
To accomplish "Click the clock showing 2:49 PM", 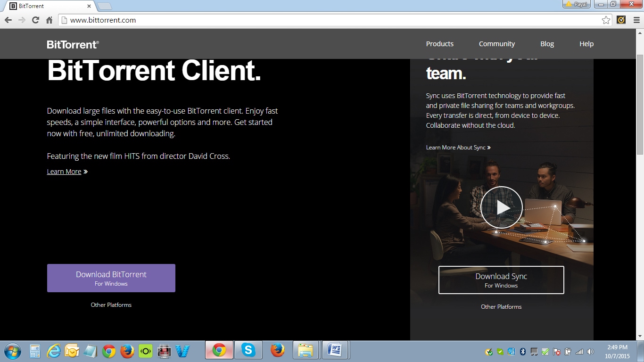I will (616, 351).
